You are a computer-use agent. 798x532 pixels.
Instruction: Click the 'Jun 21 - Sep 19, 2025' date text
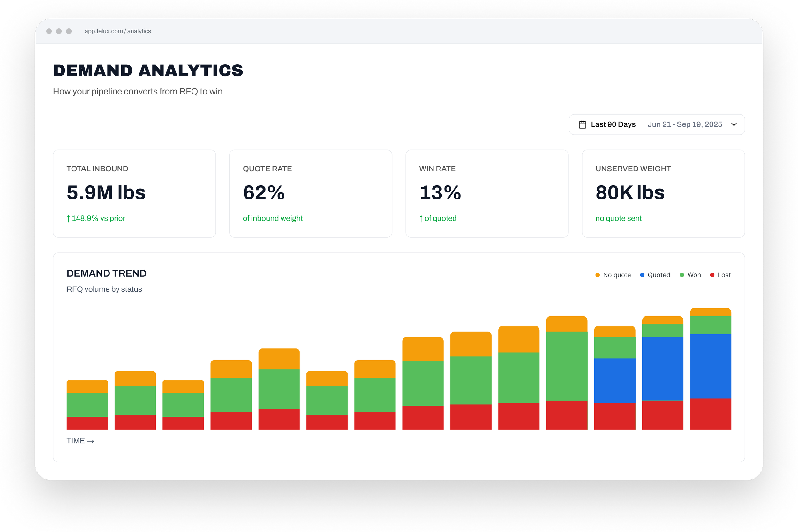pyautogui.click(x=685, y=124)
